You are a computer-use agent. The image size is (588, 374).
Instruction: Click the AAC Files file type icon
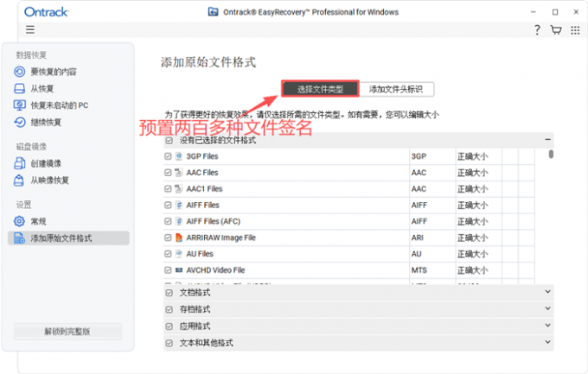(x=179, y=173)
